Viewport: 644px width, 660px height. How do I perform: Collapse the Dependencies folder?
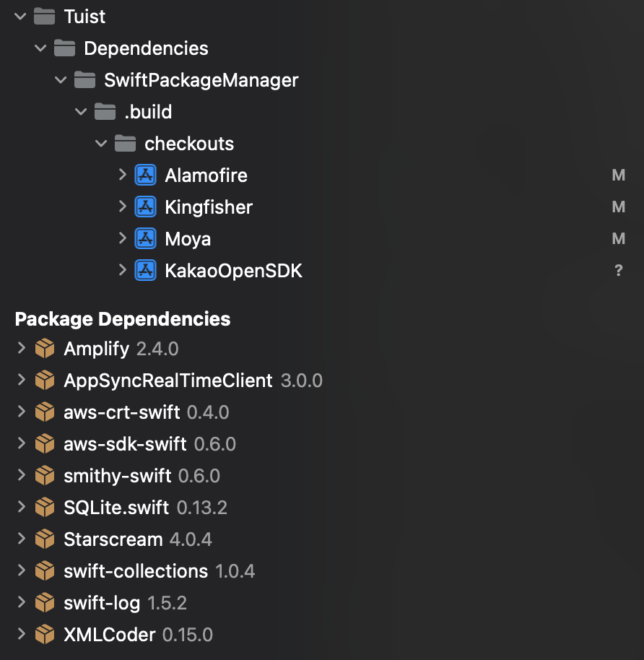pos(40,48)
